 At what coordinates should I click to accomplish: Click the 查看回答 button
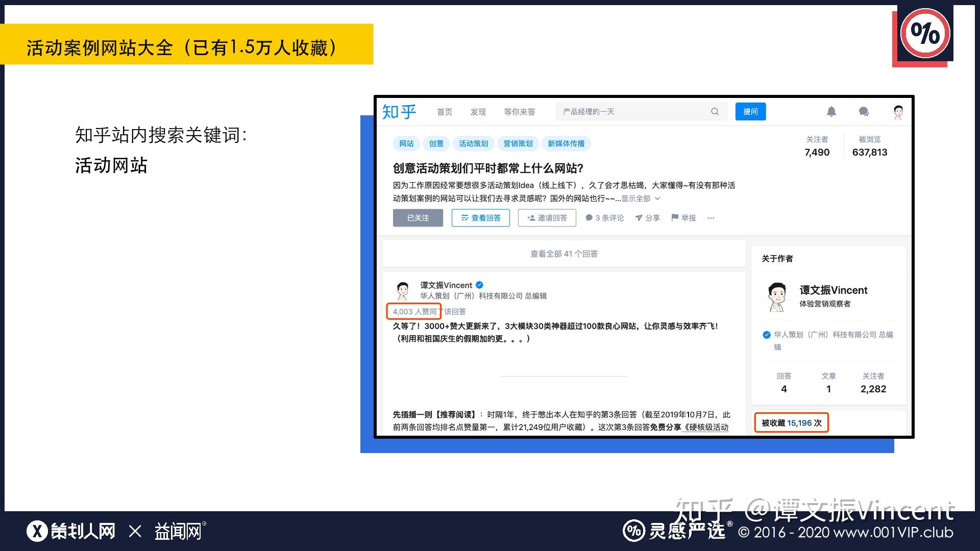point(480,218)
